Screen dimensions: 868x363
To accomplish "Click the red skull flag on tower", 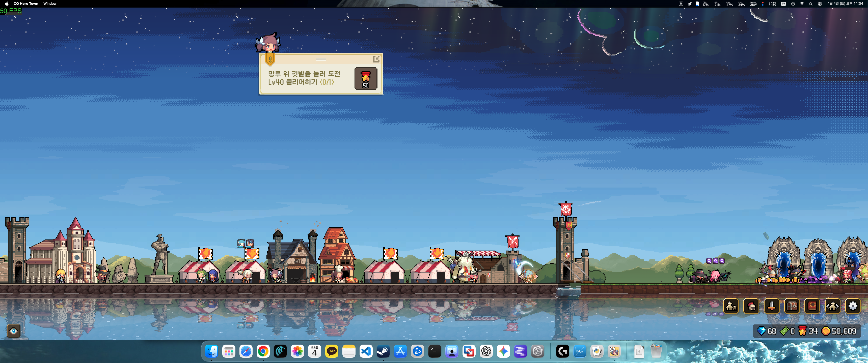I will [566, 209].
